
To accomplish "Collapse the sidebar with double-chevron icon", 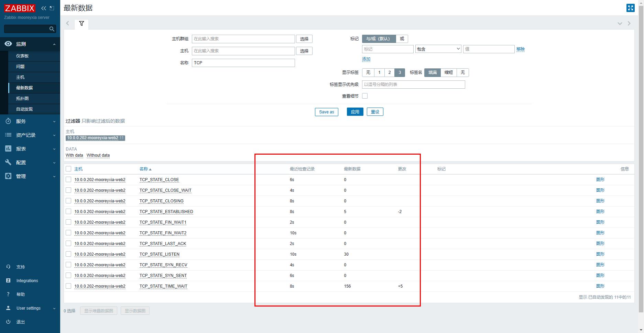I will (44, 8).
